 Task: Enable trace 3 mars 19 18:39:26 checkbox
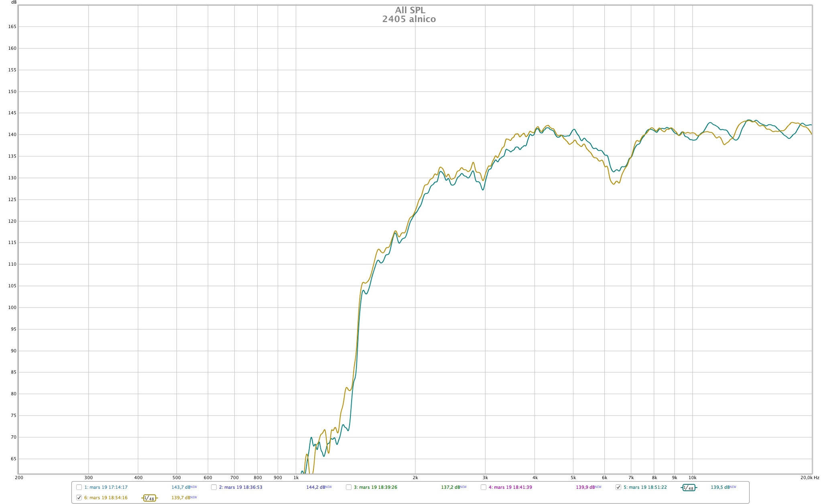pyautogui.click(x=349, y=487)
